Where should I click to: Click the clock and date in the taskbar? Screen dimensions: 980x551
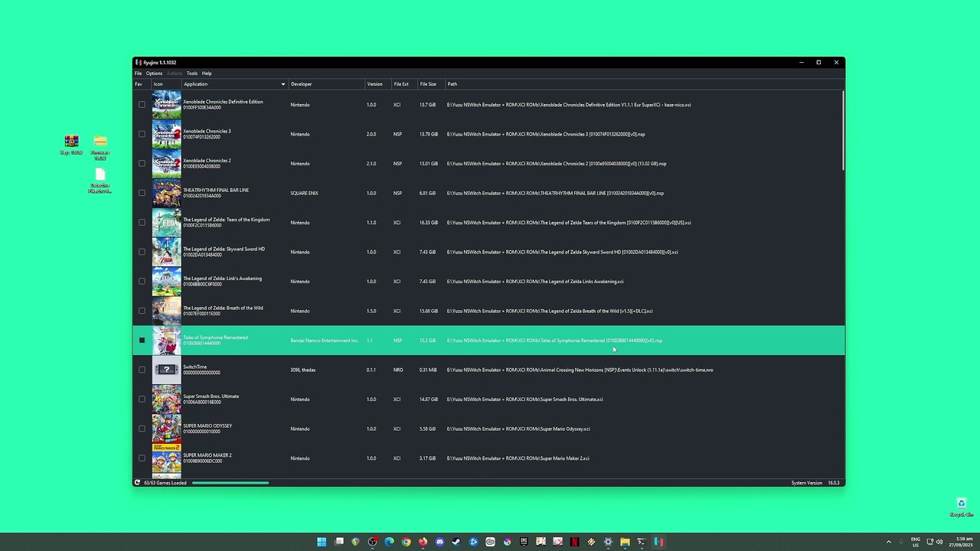pyautogui.click(x=962, y=542)
